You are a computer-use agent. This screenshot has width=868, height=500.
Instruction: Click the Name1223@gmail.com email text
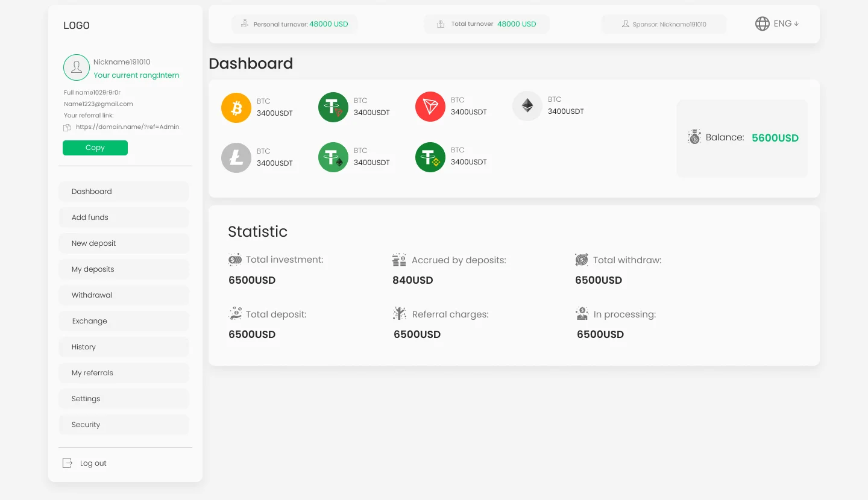point(98,104)
